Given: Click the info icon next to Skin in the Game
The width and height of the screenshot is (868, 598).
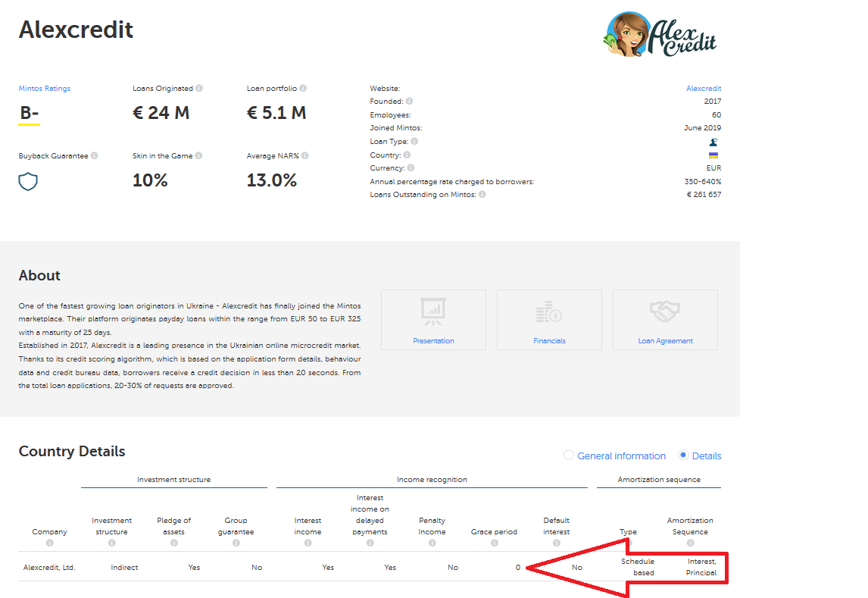Looking at the screenshot, I should pyautogui.click(x=198, y=156).
